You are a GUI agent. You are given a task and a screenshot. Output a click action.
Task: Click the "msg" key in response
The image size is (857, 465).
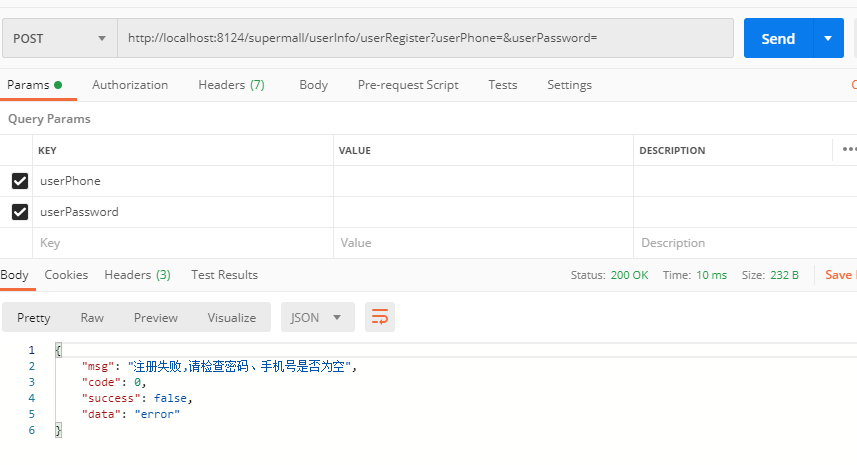(x=98, y=367)
